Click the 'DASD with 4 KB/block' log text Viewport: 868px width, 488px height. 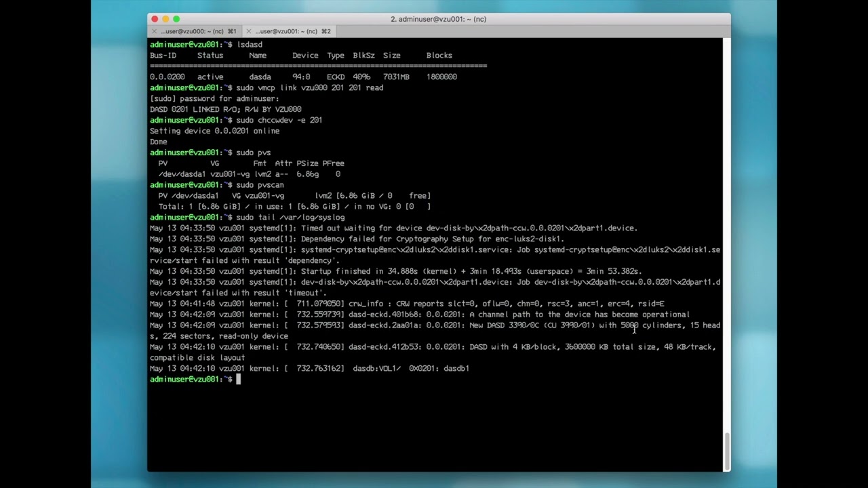tap(515, 347)
